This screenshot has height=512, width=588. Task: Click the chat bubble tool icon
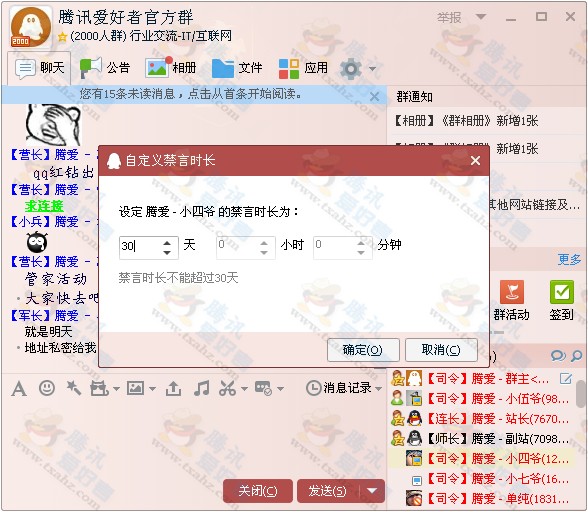click(x=263, y=389)
